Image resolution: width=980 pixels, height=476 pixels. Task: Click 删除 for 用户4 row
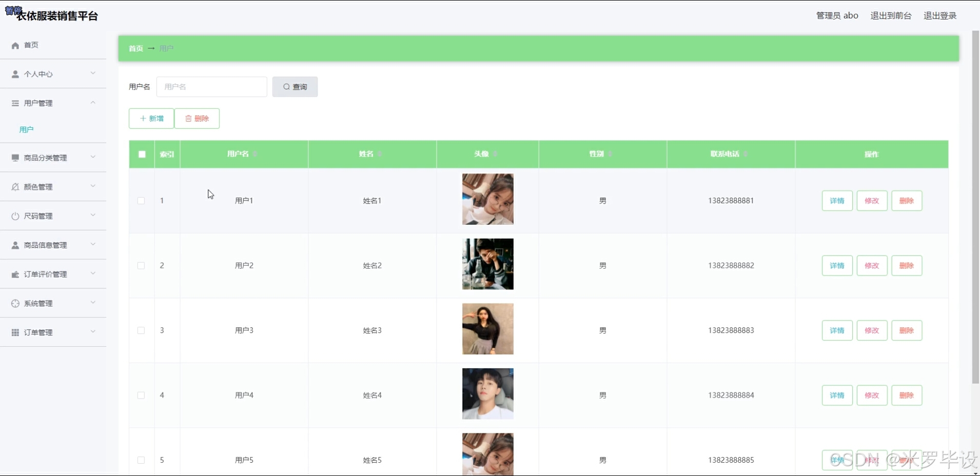(907, 395)
